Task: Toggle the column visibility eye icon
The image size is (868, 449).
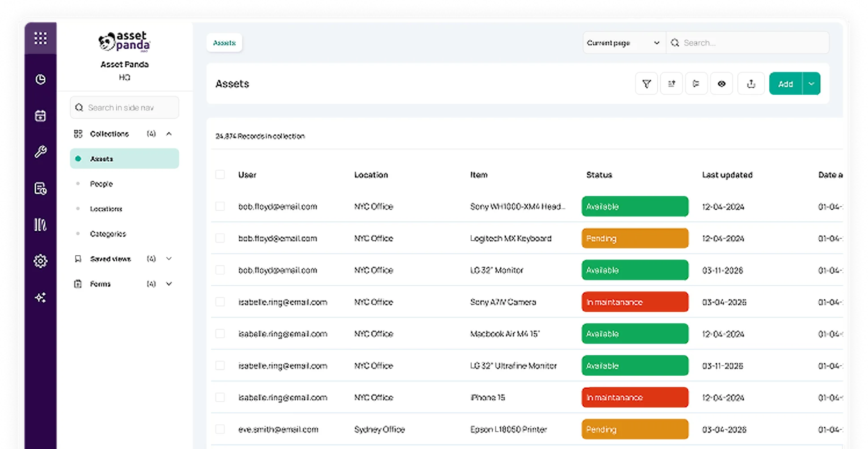Action: pos(721,84)
